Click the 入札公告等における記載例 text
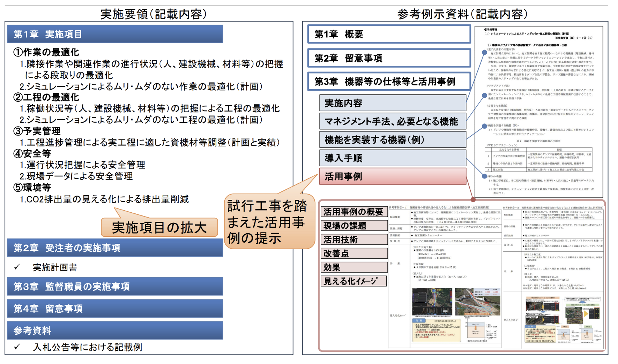The height and width of the screenshot is (364, 618). click(x=87, y=347)
